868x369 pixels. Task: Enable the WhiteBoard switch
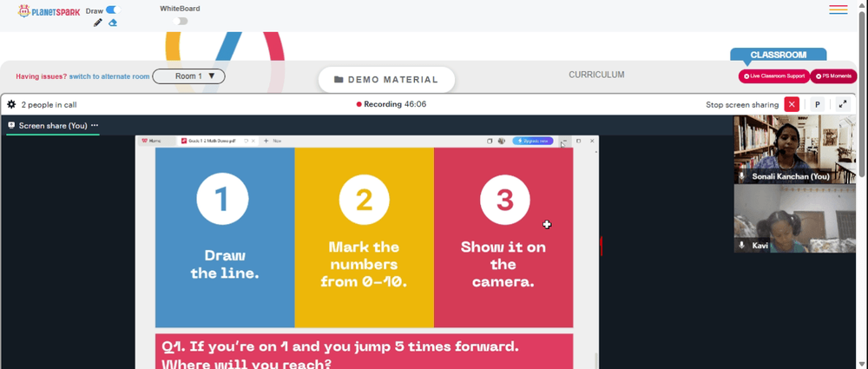(x=180, y=21)
